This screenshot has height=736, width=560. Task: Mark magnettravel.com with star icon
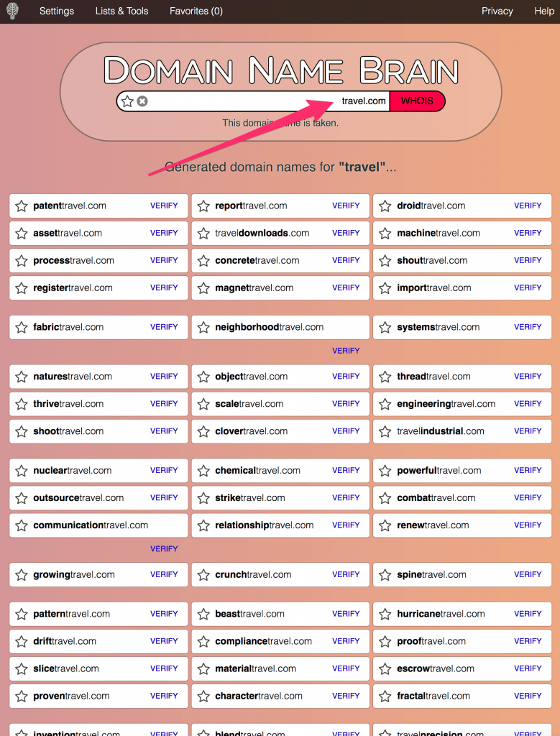click(203, 287)
